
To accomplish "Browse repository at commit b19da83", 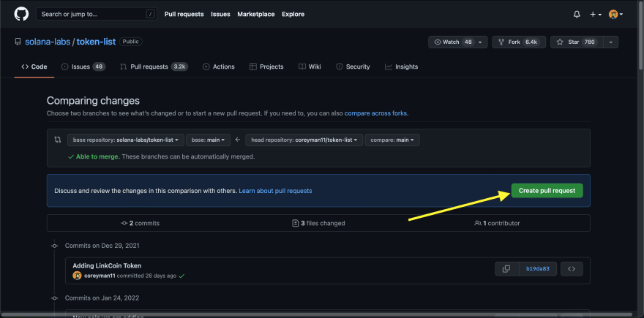I will [572, 269].
